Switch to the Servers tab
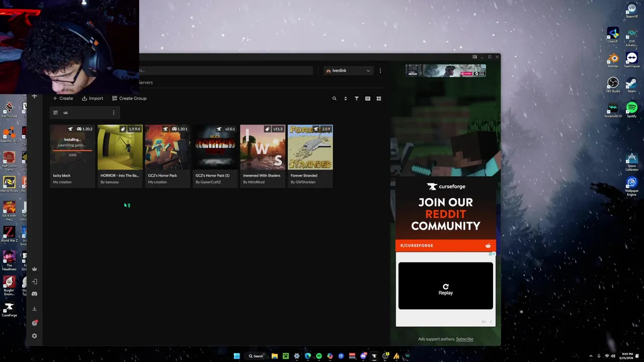The height and width of the screenshot is (362, 644). coord(145,82)
